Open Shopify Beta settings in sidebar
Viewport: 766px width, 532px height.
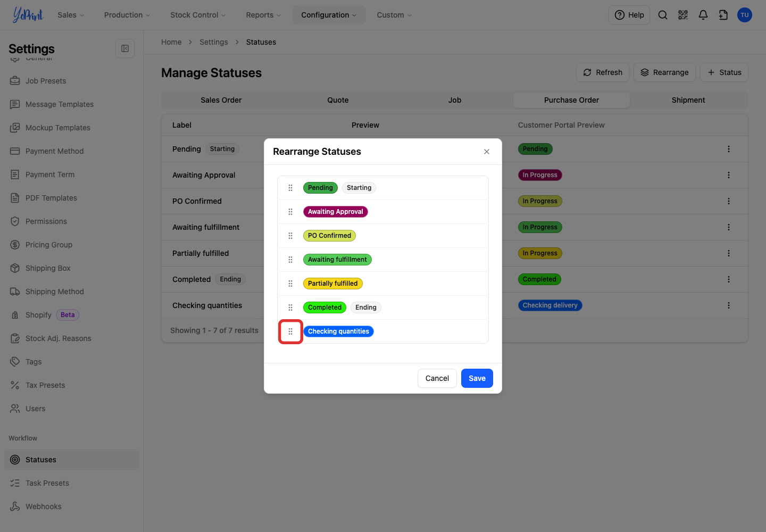click(x=71, y=315)
